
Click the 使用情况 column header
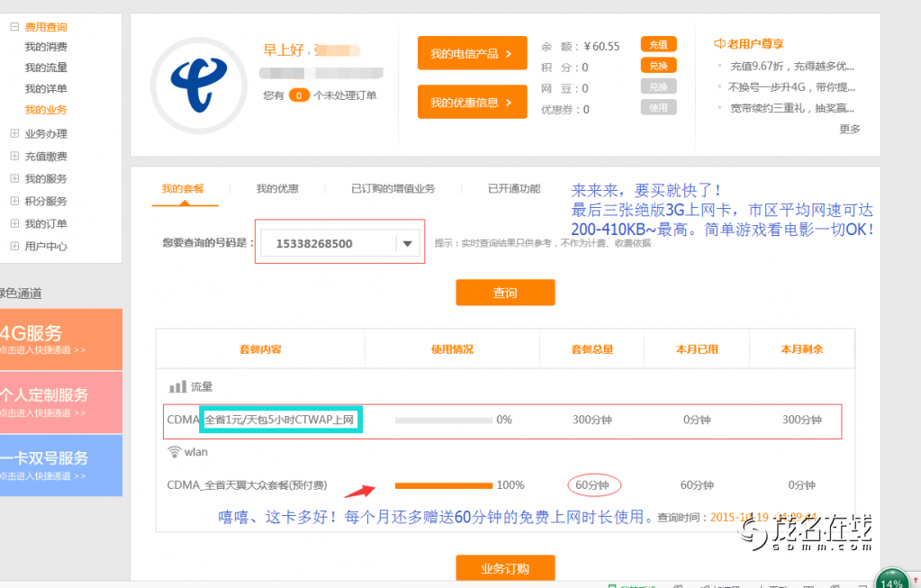(x=452, y=349)
